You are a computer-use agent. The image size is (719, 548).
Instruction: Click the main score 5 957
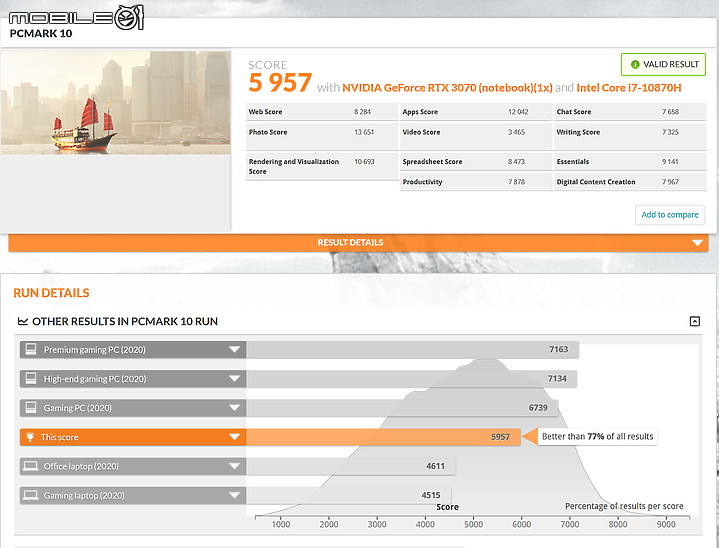coord(280,83)
